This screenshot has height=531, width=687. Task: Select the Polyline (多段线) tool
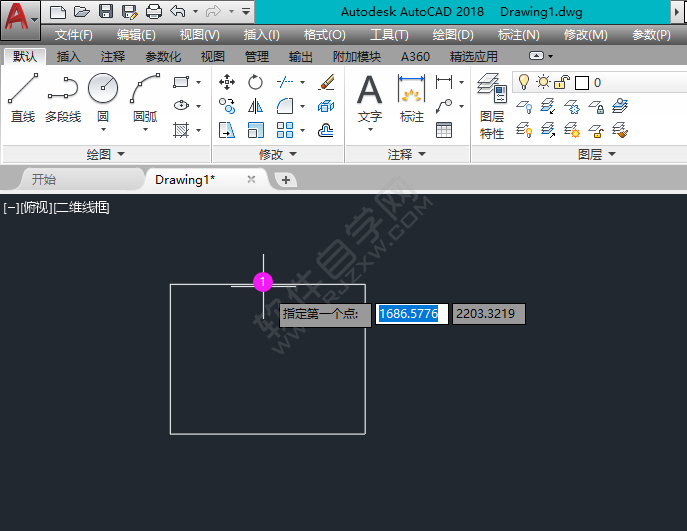coord(63,98)
